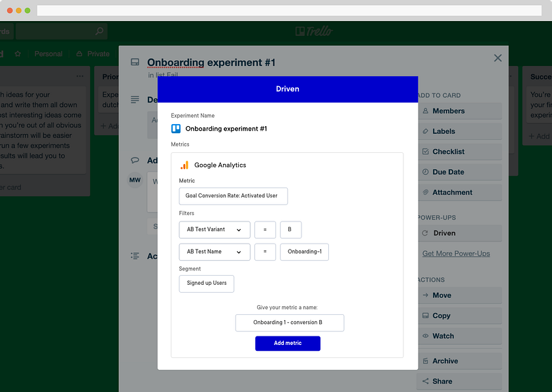Screen dimensions: 552x392
Task: Open the Driven power-up button
Action: [x=459, y=233]
